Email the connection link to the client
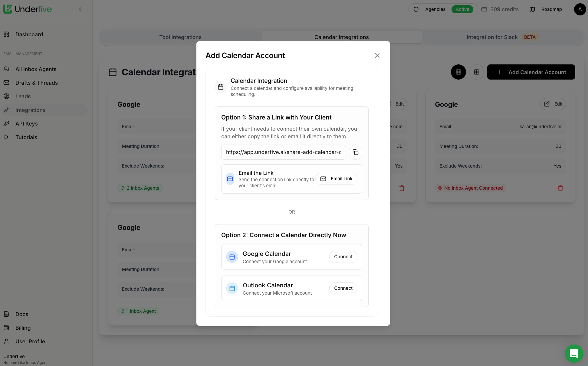This screenshot has width=588, height=366. tap(336, 178)
